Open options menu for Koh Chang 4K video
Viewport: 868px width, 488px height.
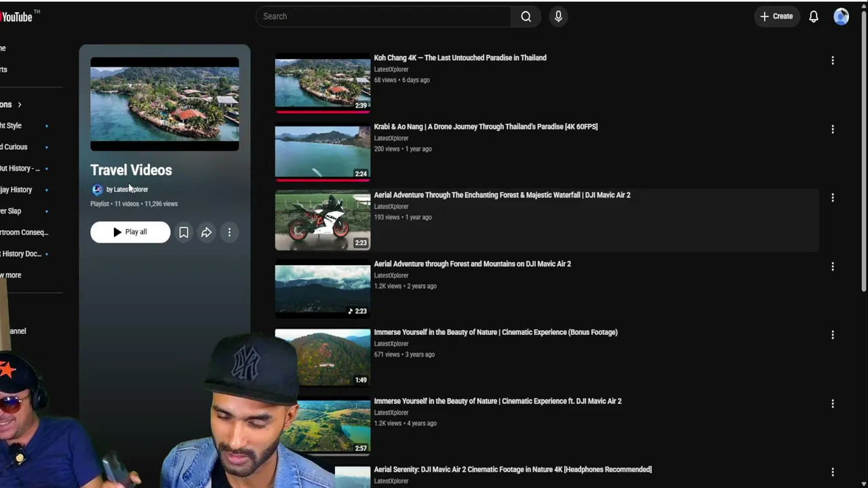(832, 60)
